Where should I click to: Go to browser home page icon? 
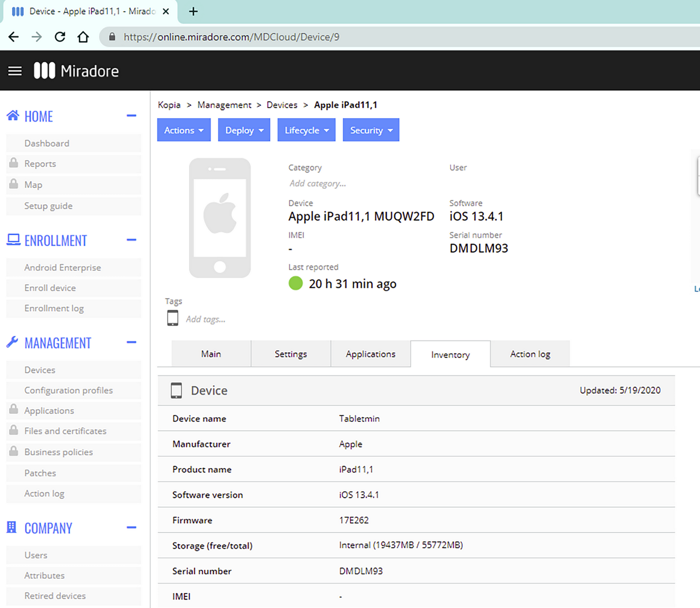(x=83, y=37)
